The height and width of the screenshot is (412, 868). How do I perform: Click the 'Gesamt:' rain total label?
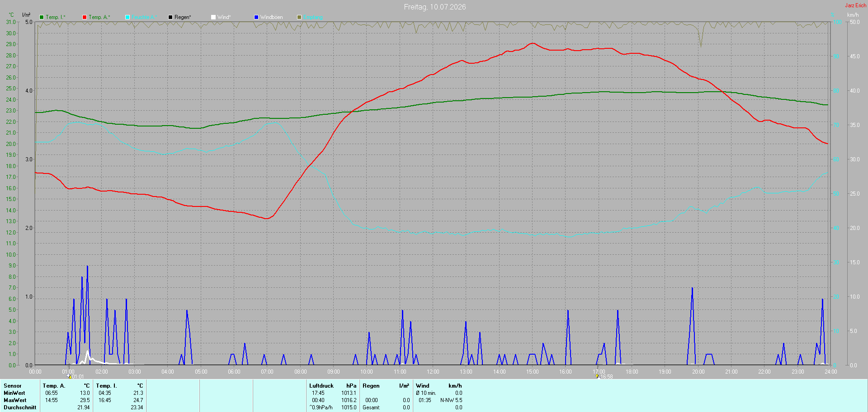coord(371,407)
